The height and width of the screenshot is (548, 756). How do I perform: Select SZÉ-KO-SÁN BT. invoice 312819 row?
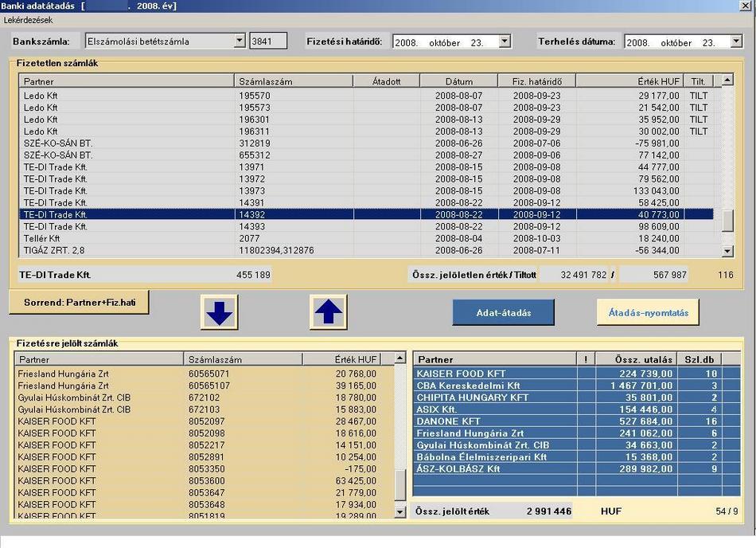(366, 143)
